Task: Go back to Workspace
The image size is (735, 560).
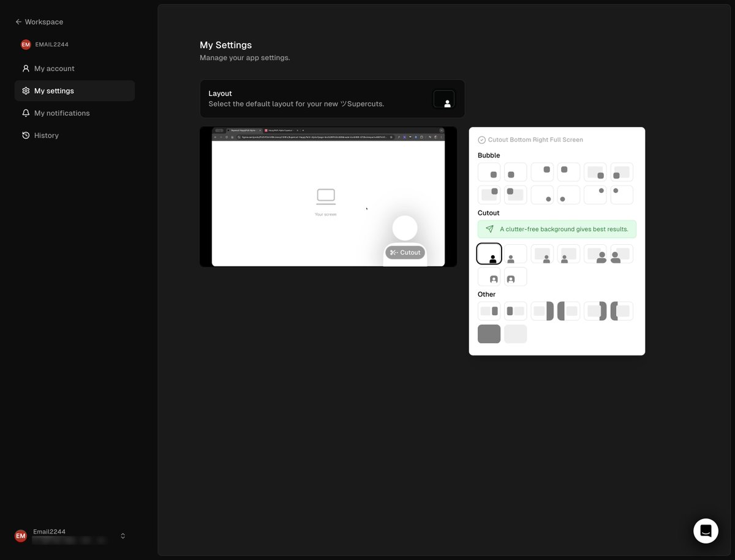Action: [x=39, y=21]
